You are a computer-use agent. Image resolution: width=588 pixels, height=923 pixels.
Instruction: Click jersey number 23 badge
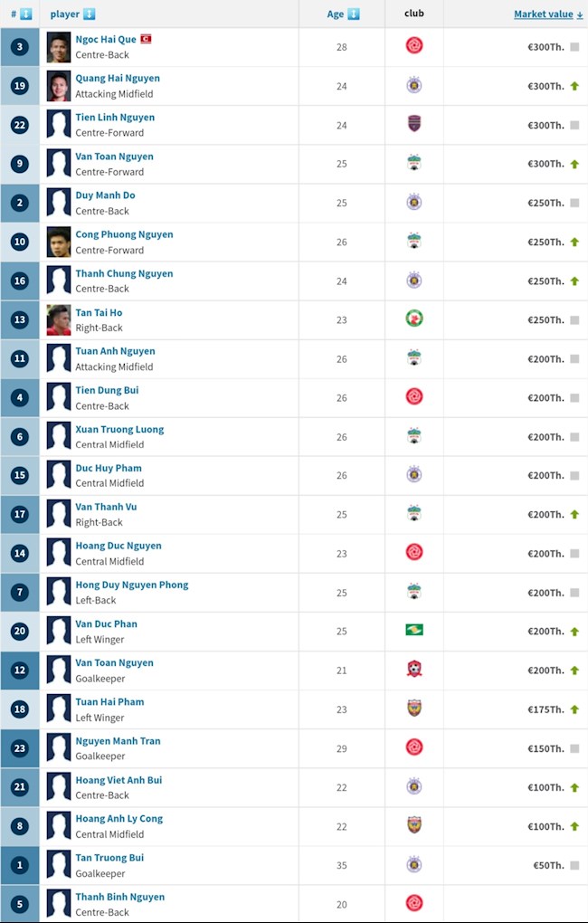(20, 748)
